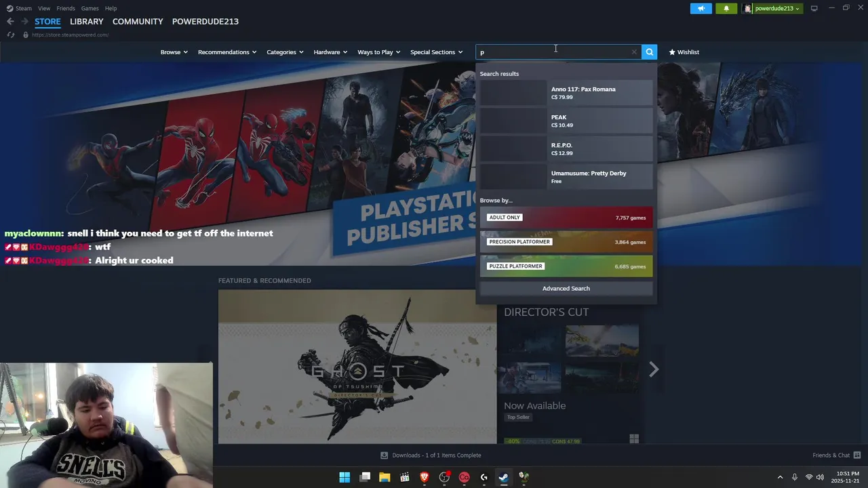Viewport: 868px width, 488px height.
Task: Switch to the LIBRARY tab
Action: (x=87, y=22)
